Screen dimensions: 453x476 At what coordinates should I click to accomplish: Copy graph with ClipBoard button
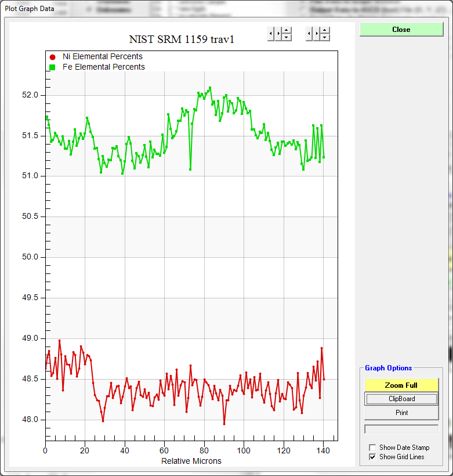click(x=401, y=399)
